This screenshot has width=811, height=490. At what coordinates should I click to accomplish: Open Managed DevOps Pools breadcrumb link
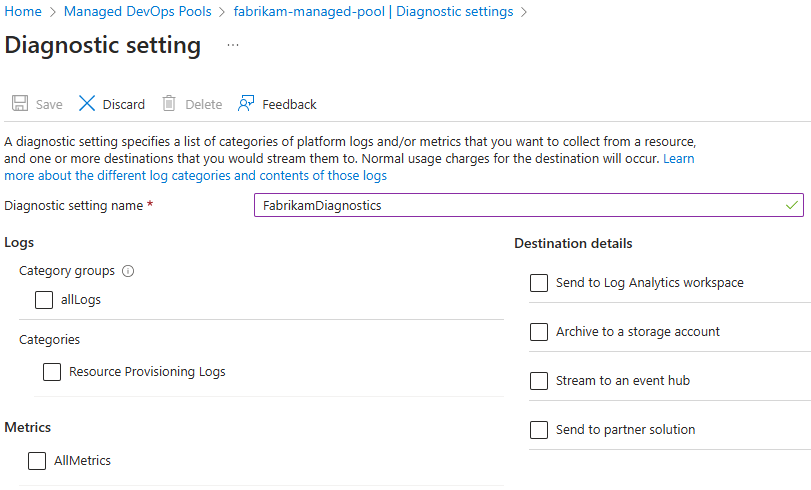click(x=138, y=11)
